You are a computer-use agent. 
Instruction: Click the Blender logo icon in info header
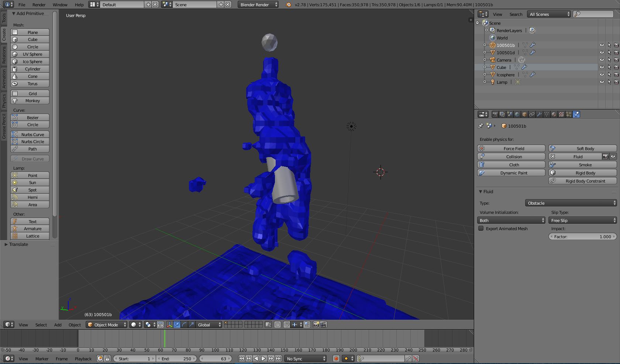point(288,4)
